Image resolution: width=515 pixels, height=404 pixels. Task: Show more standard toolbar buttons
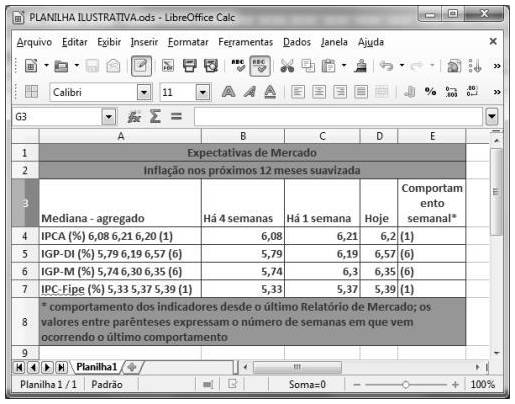pos(497,66)
